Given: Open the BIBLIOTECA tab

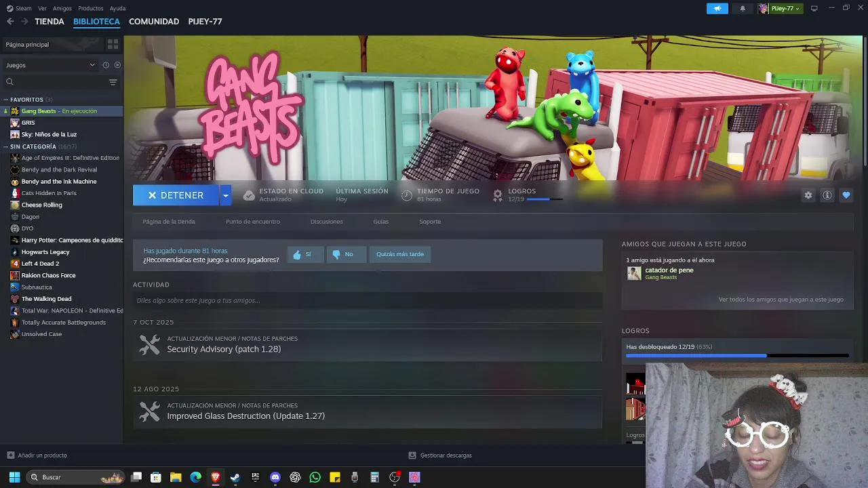Looking at the screenshot, I should (96, 22).
